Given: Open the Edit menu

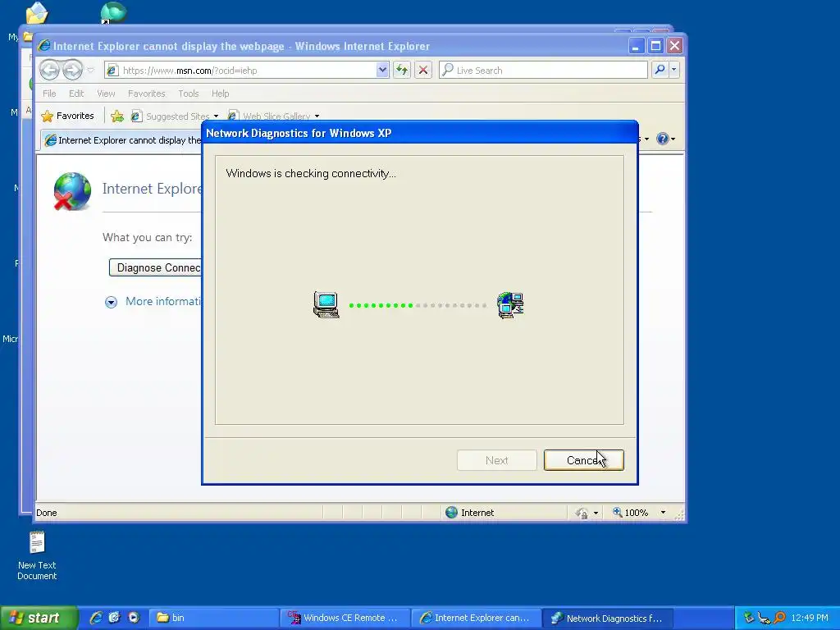Looking at the screenshot, I should (x=76, y=94).
